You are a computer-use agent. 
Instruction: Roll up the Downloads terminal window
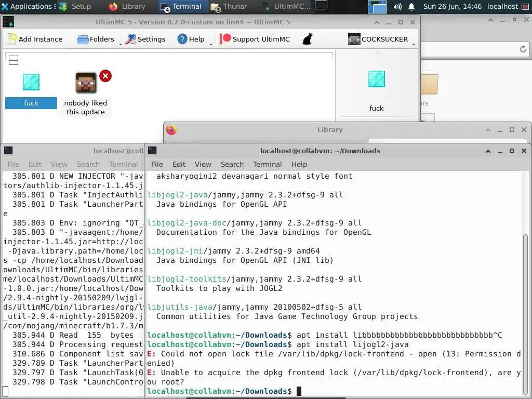tap(488, 151)
